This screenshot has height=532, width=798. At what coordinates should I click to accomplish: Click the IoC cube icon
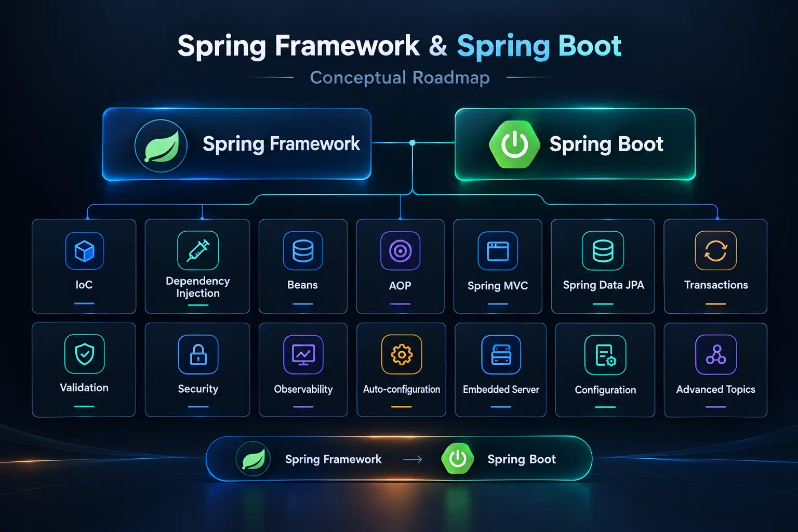click(84, 251)
